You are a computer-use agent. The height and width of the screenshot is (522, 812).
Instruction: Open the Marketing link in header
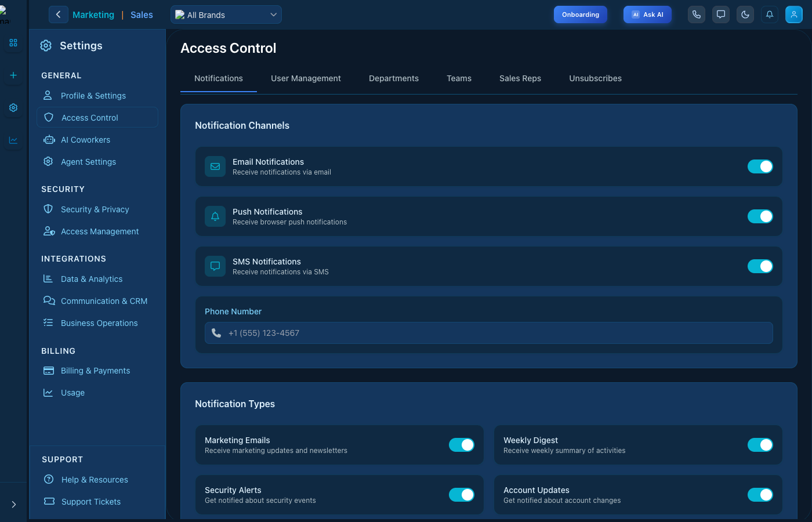(x=93, y=14)
